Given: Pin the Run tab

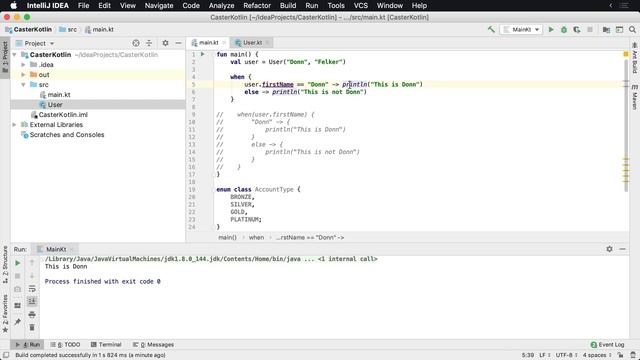Looking at the screenshot, I should [x=18, y=322].
